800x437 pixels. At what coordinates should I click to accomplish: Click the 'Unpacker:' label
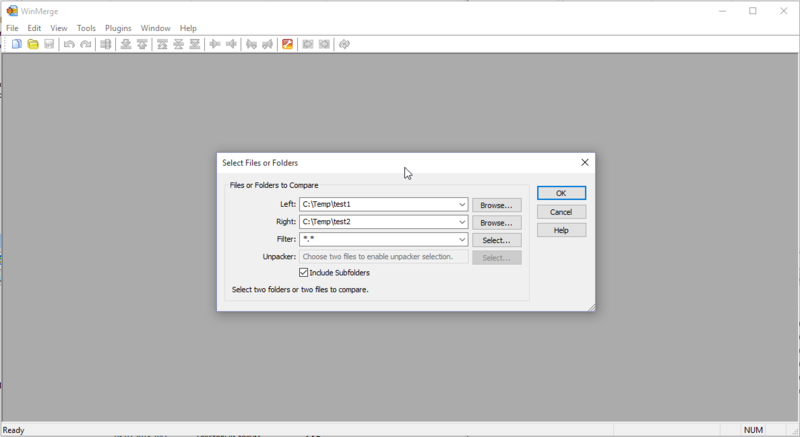tap(279, 256)
